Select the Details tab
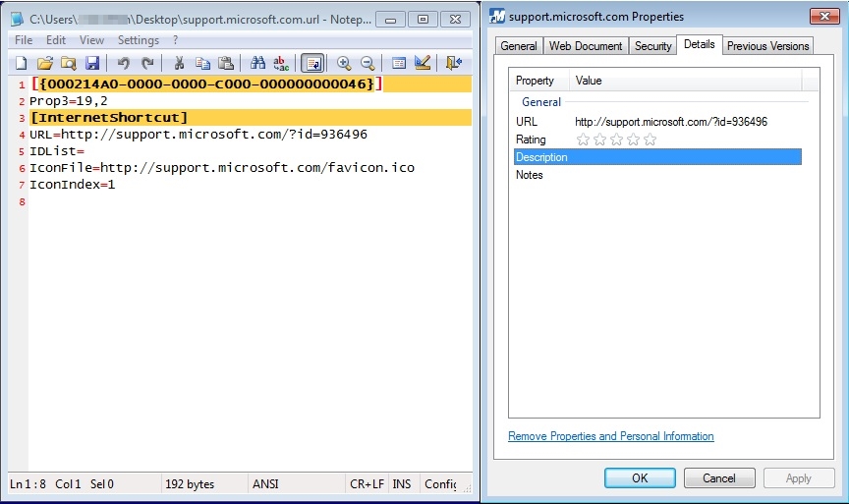The height and width of the screenshot is (504, 849). [x=699, y=44]
